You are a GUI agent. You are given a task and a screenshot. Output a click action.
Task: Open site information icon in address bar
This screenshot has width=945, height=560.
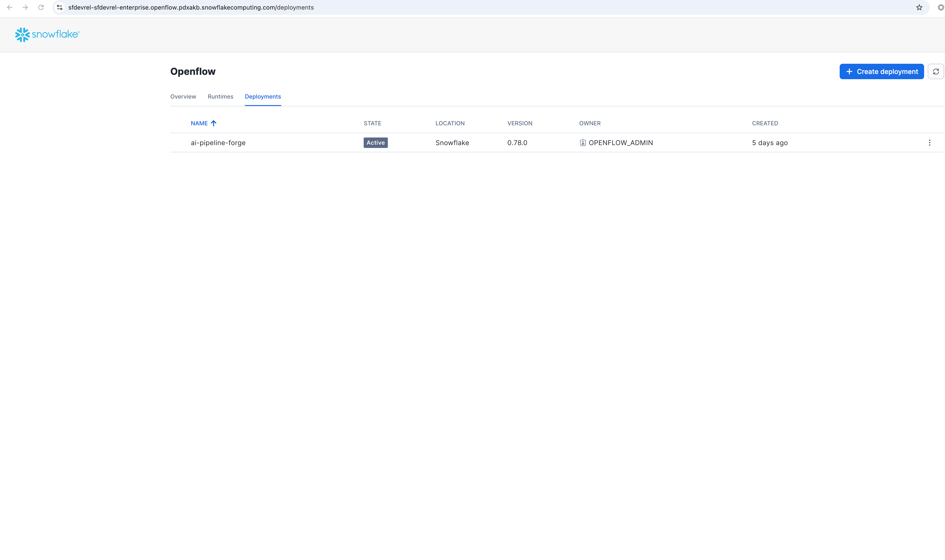(x=60, y=8)
